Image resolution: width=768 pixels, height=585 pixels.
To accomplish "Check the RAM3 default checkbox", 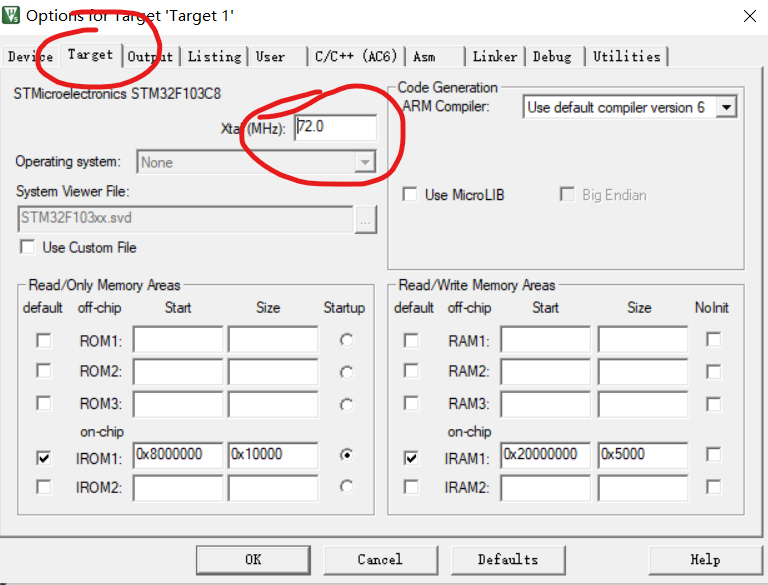I will pyautogui.click(x=411, y=403).
